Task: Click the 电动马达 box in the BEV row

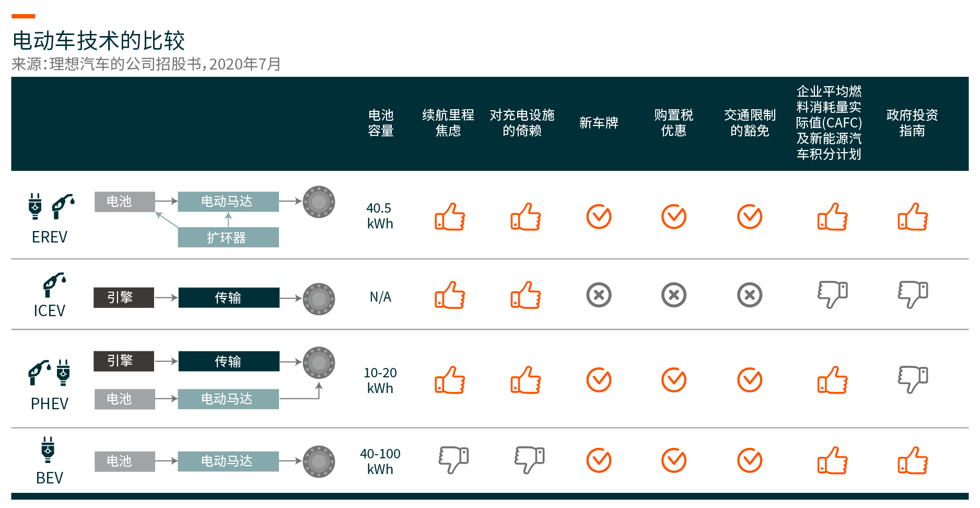Action: pos(228,461)
